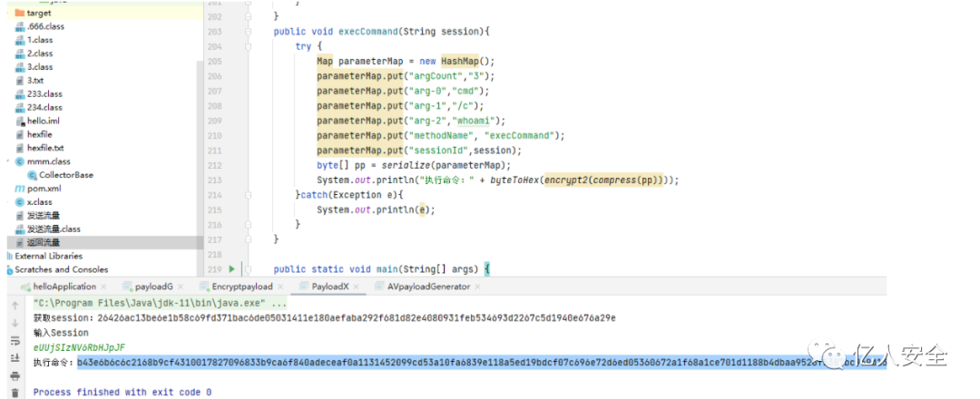Select mmm.class in the project tree
Screen dimensions: 980x399
48,161
